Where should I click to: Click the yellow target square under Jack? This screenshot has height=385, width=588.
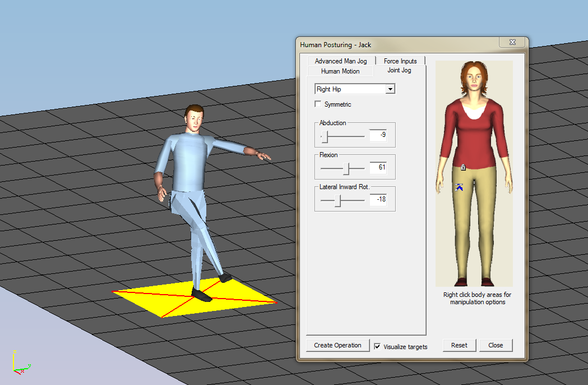click(195, 297)
